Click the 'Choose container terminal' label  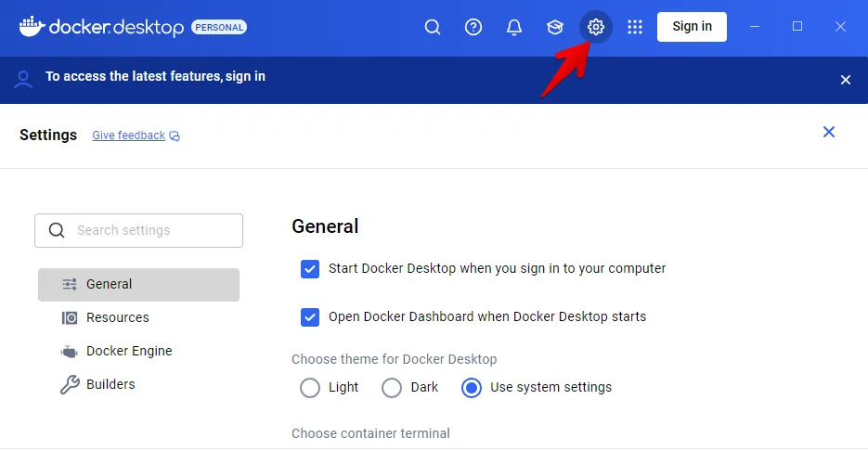371,433
